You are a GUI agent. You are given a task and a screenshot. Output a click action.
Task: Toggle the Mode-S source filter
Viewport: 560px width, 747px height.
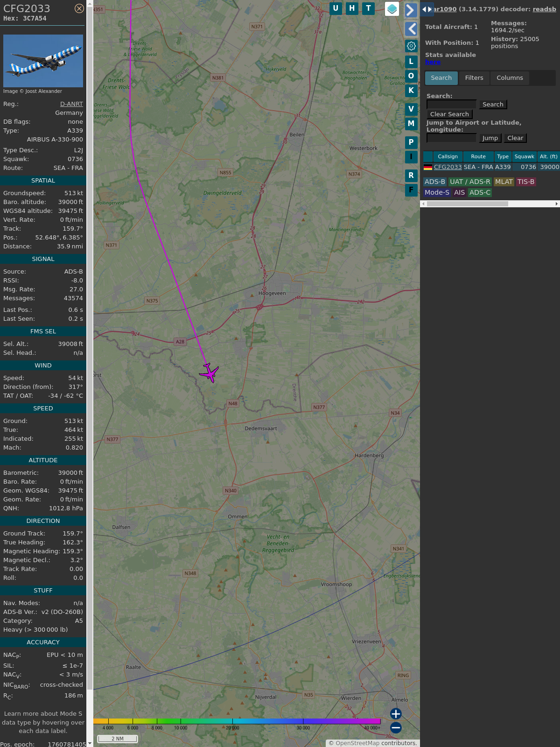point(437,192)
